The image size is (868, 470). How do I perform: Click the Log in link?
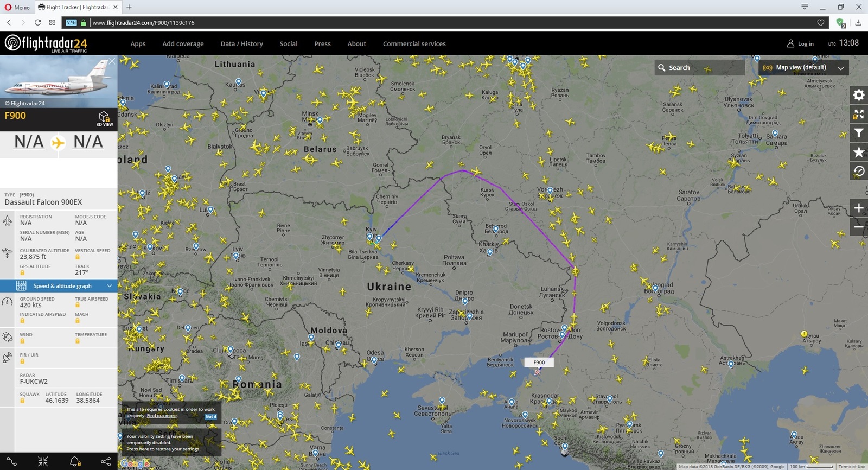801,44
